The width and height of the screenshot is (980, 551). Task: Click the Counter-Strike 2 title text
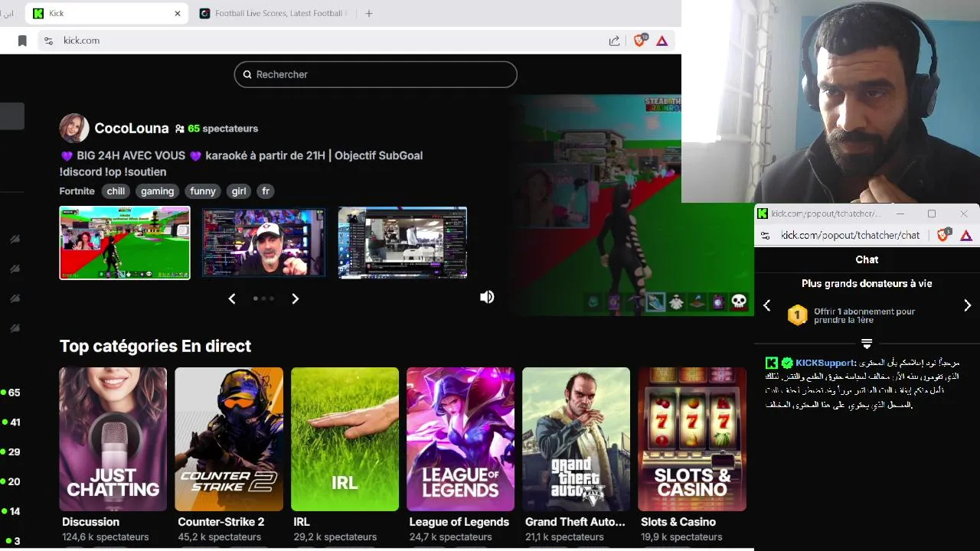point(221,522)
